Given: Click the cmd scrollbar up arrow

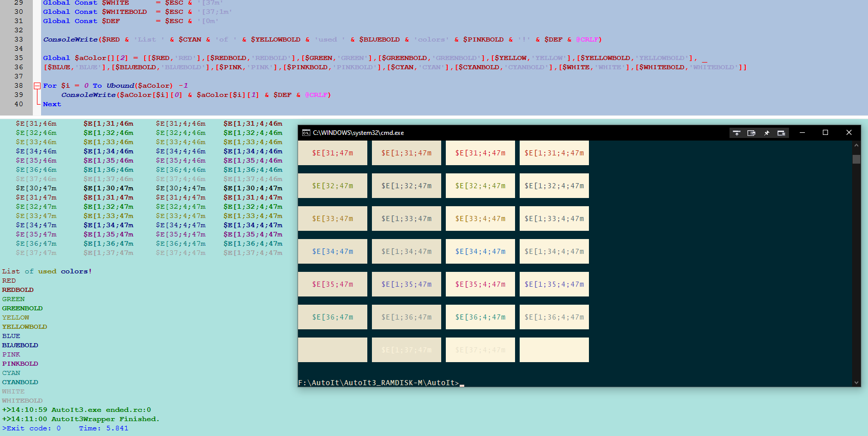Looking at the screenshot, I should coord(856,146).
